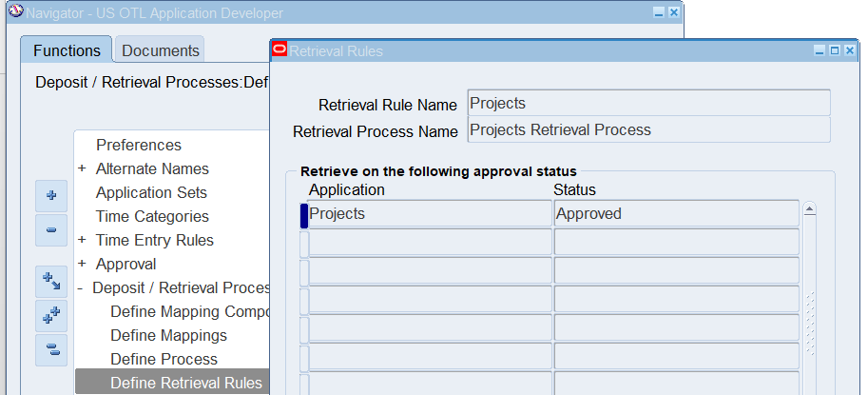
Task: Click the Retrieval Rule Name field
Action: point(648,103)
